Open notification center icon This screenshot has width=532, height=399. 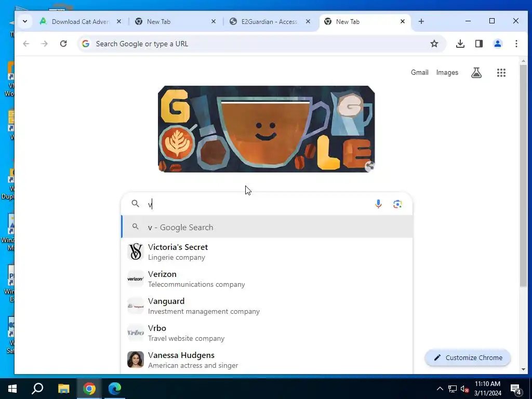coord(515,389)
